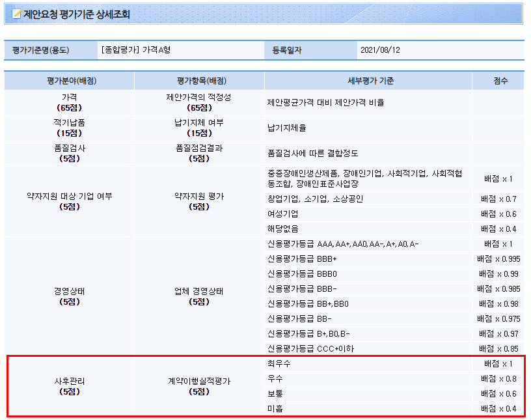The image size is (531, 420).
Task: Click the '여성기업' criterion
Action: 283,214
